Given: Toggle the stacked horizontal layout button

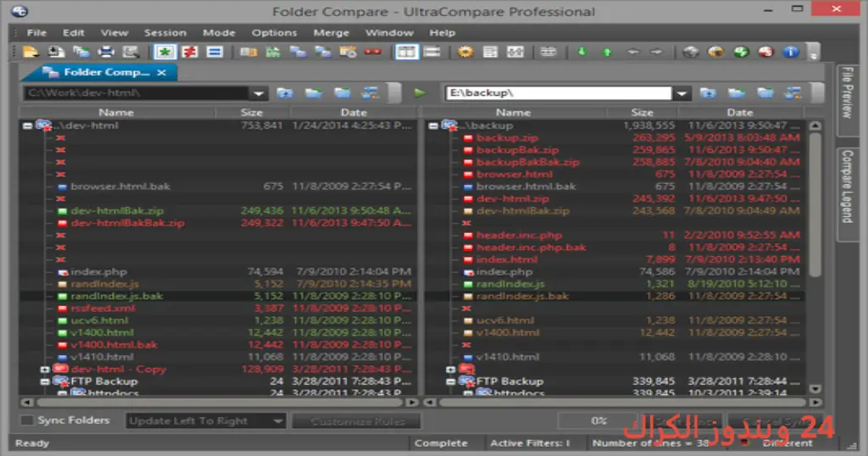Looking at the screenshot, I should coord(431,52).
